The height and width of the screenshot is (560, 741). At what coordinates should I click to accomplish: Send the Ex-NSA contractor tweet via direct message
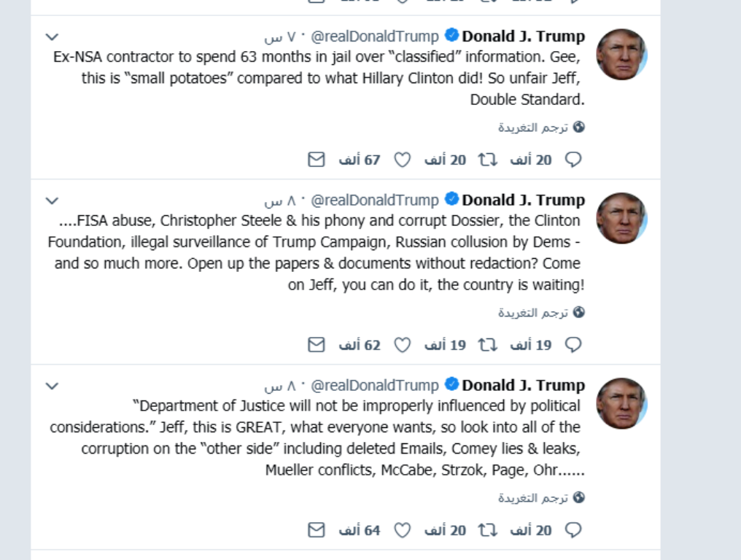pyautogui.click(x=316, y=160)
